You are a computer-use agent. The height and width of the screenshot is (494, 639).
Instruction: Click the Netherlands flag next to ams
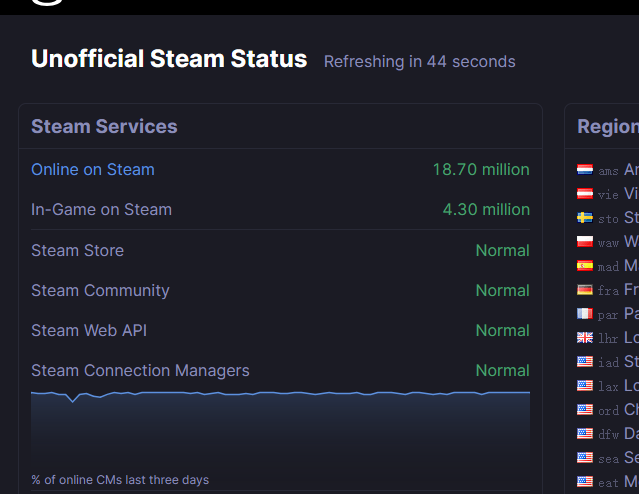click(585, 170)
